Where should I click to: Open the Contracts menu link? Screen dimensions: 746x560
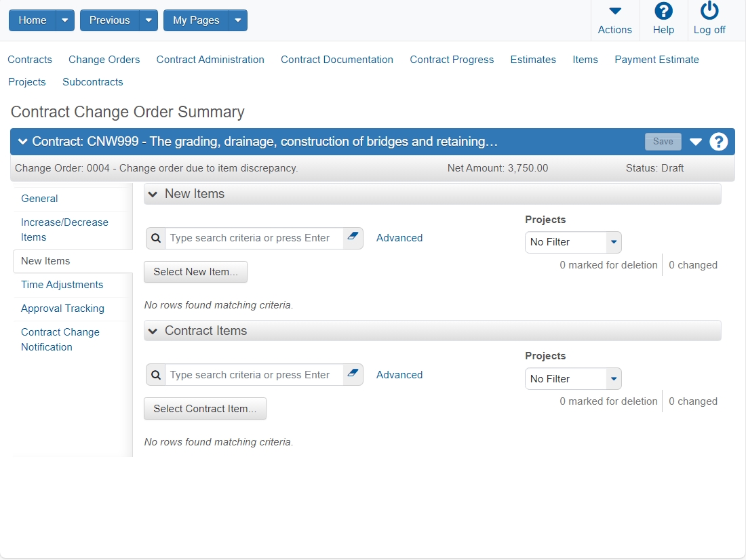click(x=29, y=60)
